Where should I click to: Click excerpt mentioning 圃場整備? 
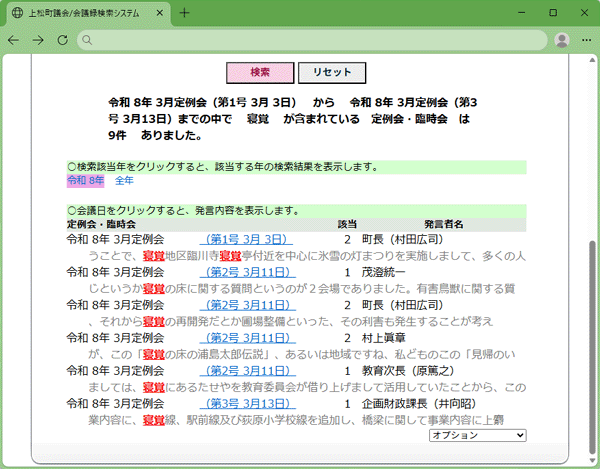290,322
